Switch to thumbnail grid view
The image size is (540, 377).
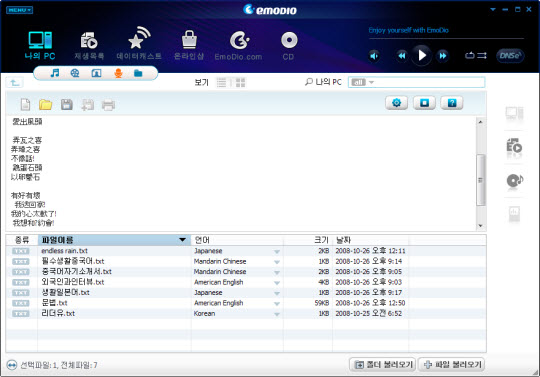[x=240, y=83]
